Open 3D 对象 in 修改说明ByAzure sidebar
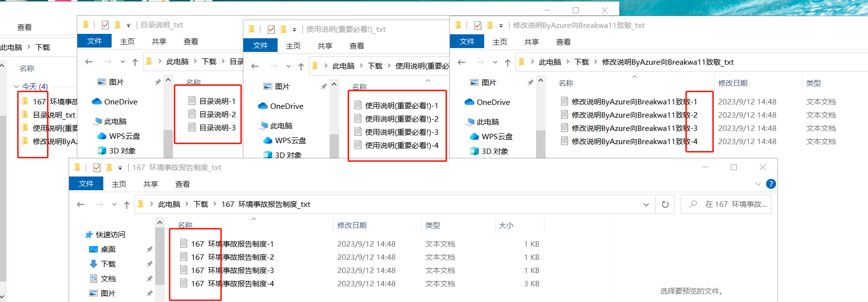Image resolution: width=868 pixels, height=302 pixels. (x=494, y=151)
